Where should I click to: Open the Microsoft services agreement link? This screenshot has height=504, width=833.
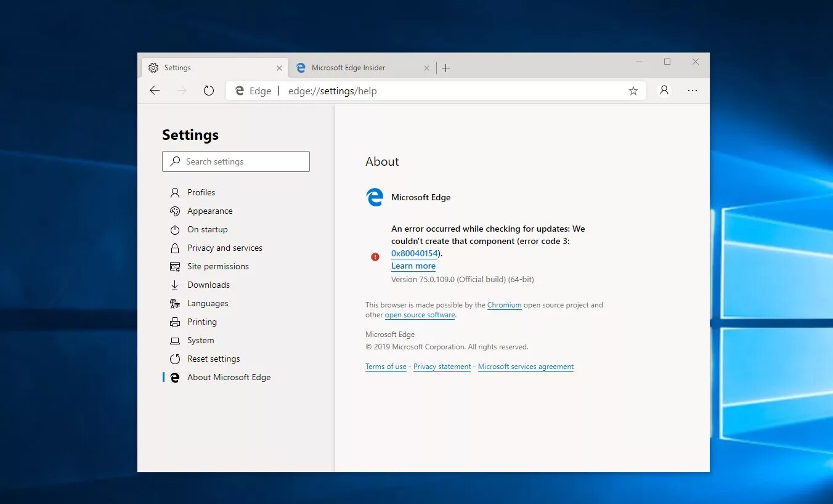[x=526, y=367]
